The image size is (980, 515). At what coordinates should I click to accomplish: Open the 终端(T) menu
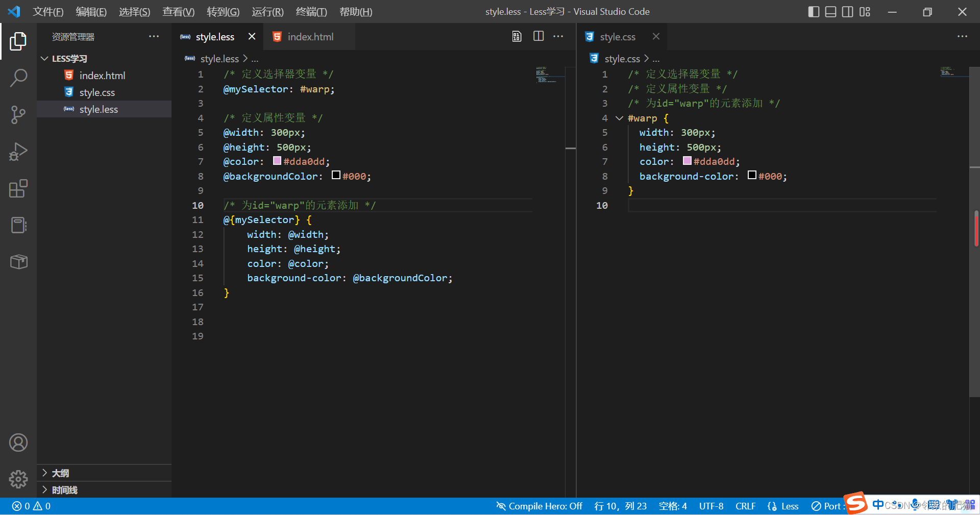coord(311,12)
